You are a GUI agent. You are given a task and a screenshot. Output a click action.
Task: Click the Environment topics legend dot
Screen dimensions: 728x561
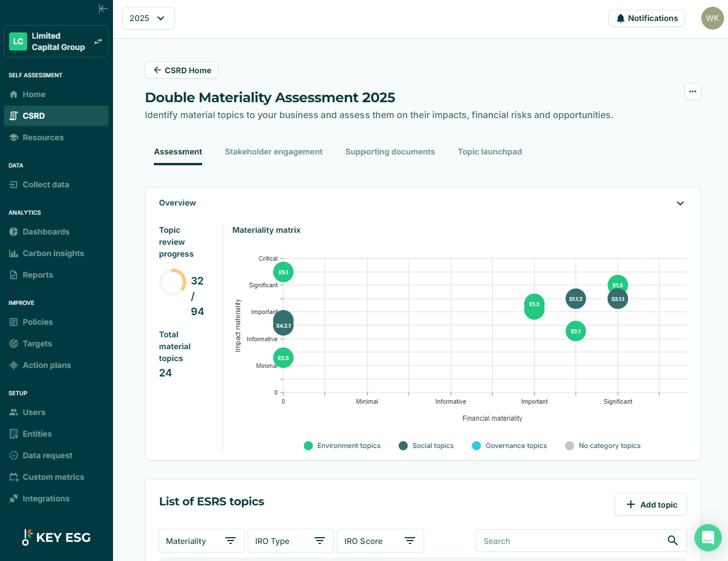(308, 446)
